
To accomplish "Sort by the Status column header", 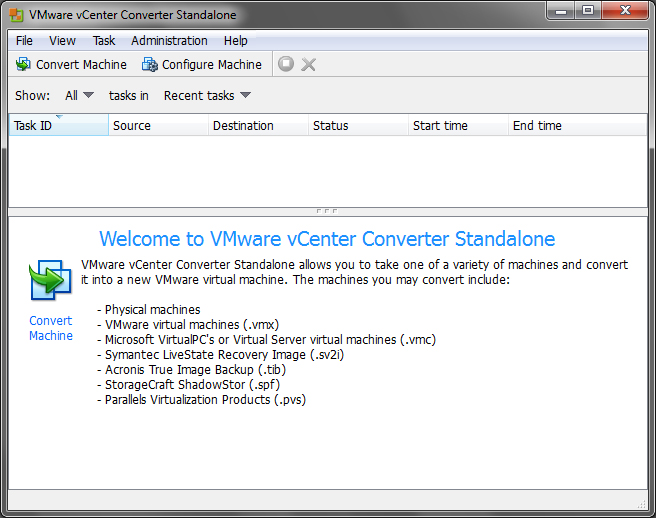I will click(x=358, y=126).
